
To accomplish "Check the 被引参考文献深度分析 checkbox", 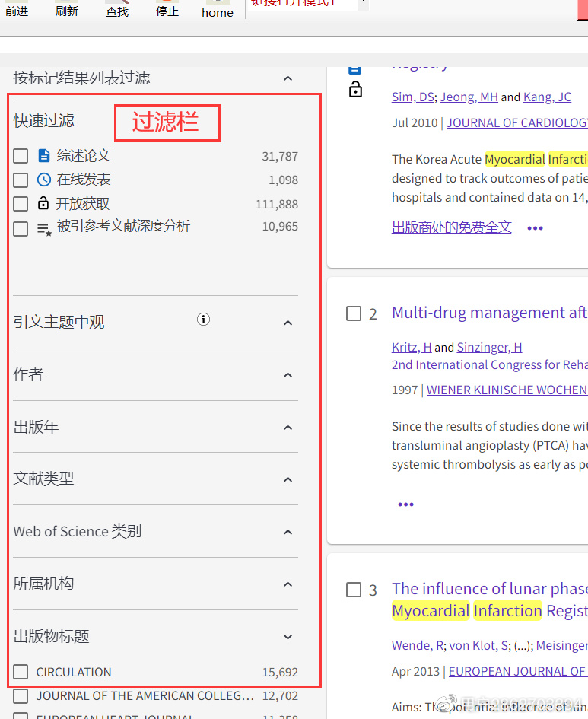I will tap(21, 228).
